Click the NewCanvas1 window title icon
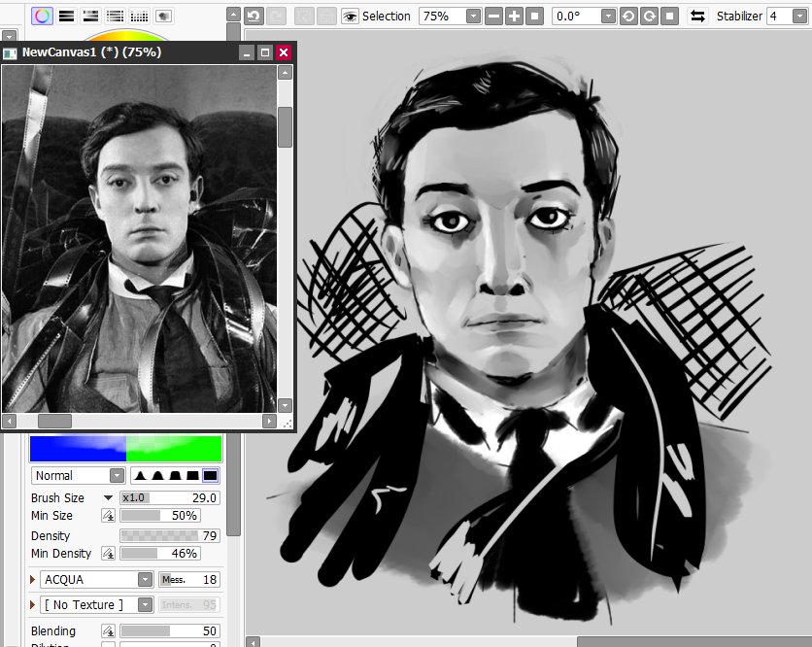 pyautogui.click(x=10, y=52)
